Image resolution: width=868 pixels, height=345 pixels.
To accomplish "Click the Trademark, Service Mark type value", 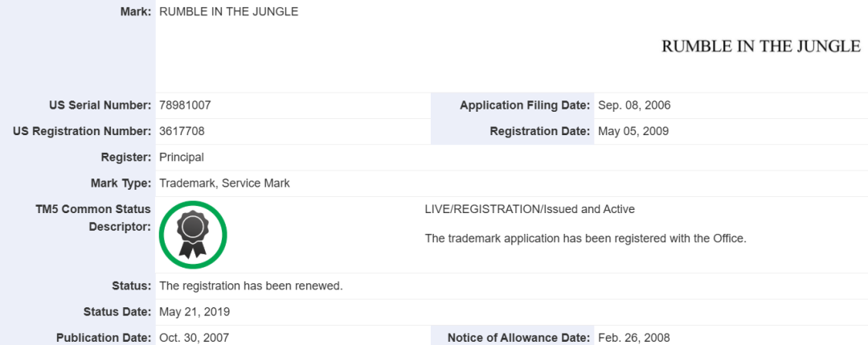I will click(x=225, y=183).
